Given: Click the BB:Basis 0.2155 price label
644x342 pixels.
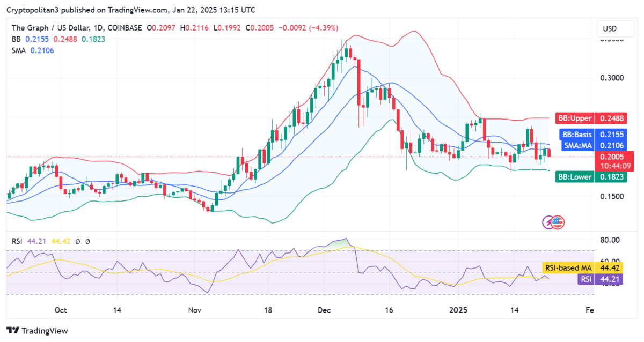Looking at the screenshot, I should pos(592,135).
